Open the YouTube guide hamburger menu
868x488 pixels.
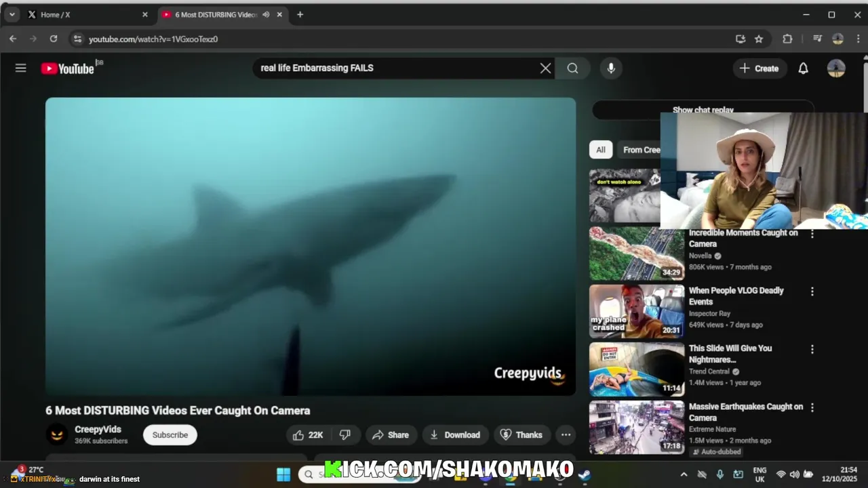[21, 68]
